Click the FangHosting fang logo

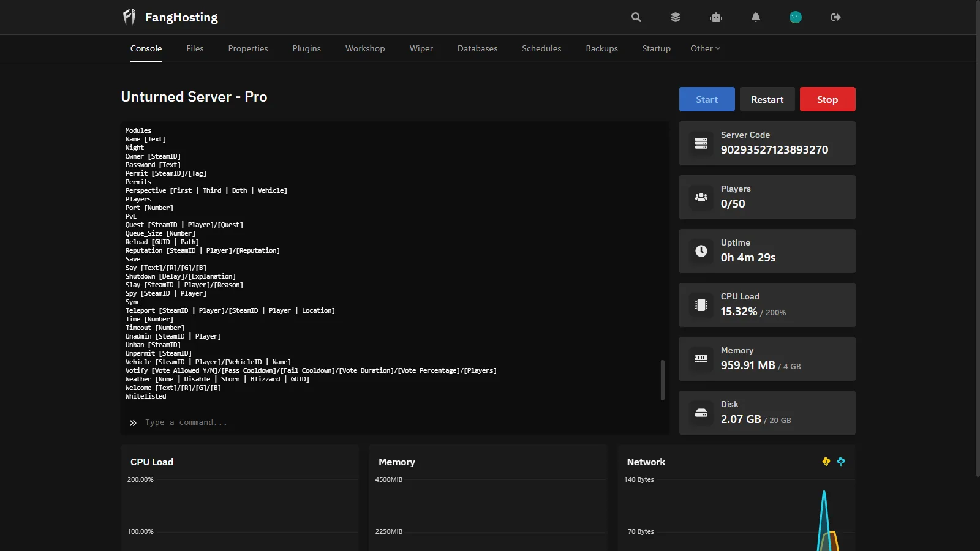pos(129,17)
